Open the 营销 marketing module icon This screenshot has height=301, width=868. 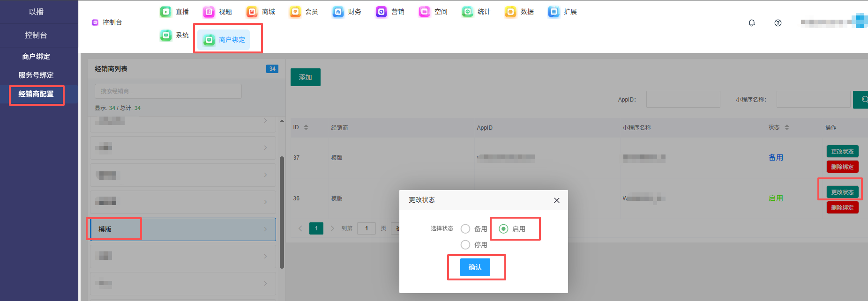pos(381,12)
